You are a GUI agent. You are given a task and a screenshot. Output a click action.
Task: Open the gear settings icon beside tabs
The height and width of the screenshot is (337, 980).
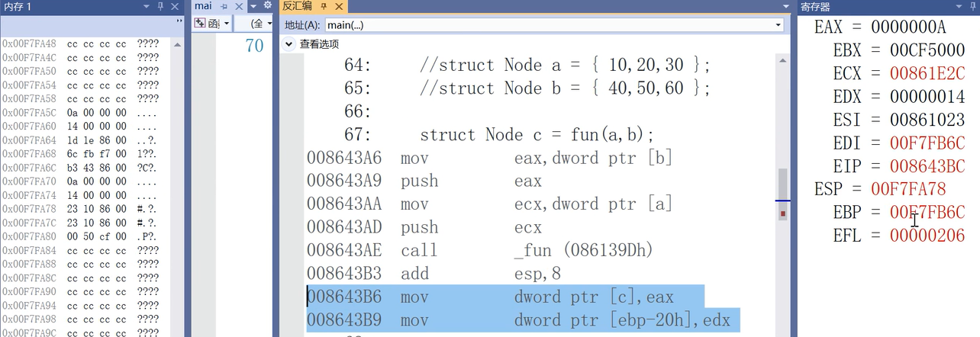[x=267, y=5]
